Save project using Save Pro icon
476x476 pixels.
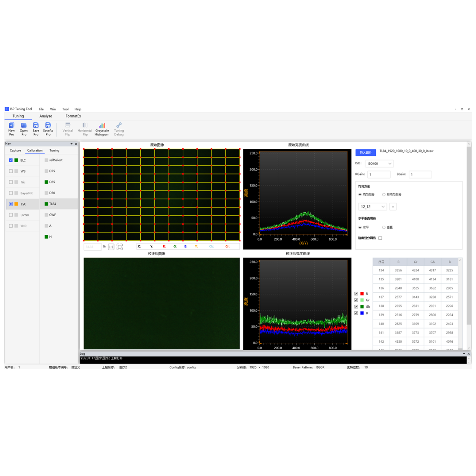point(36,126)
